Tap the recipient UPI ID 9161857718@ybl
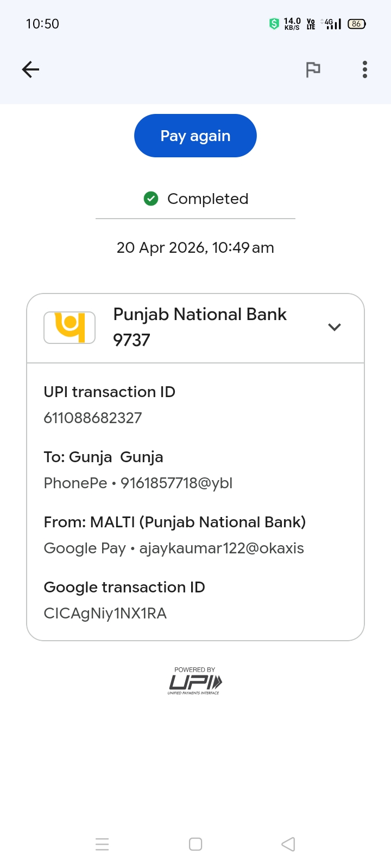391x868 pixels. click(176, 483)
